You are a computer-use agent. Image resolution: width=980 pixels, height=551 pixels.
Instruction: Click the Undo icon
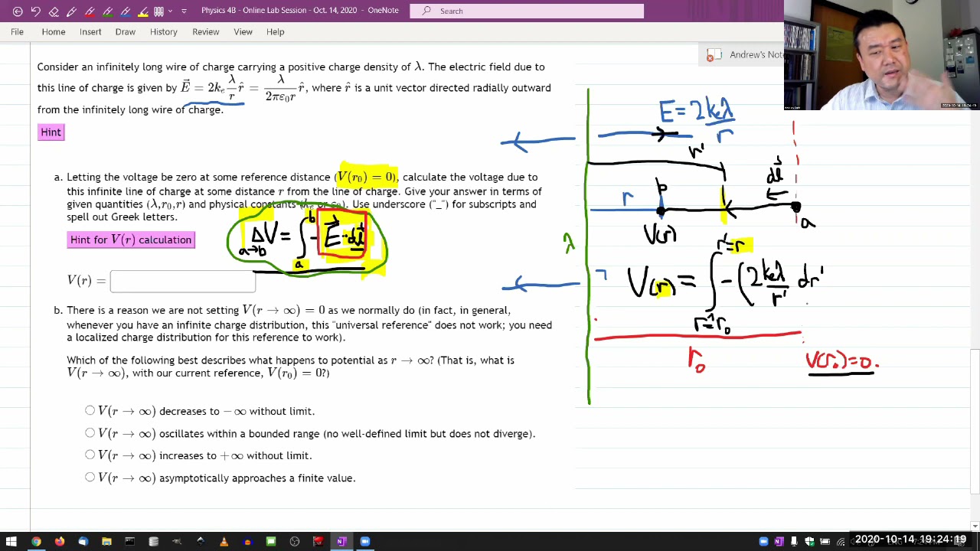pyautogui.click(x=35, y=11)
